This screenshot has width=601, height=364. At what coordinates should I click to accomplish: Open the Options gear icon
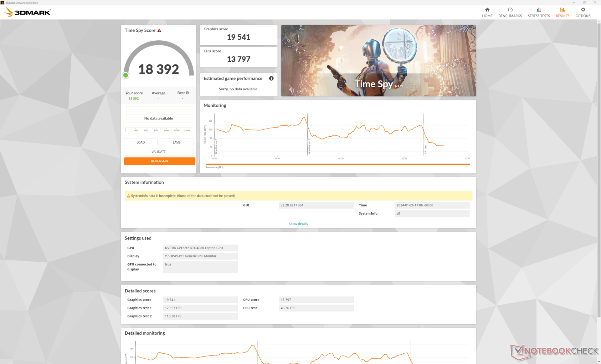pyautogui.click(x=583, y=10)
